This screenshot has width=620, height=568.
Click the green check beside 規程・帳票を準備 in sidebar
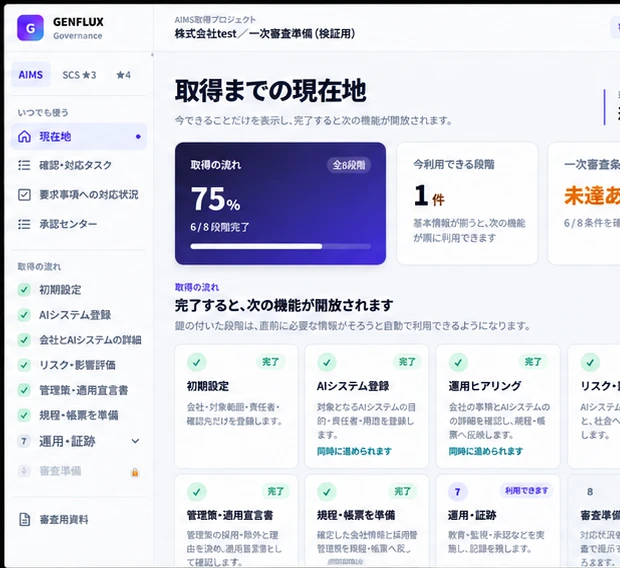tap(24, 415)
